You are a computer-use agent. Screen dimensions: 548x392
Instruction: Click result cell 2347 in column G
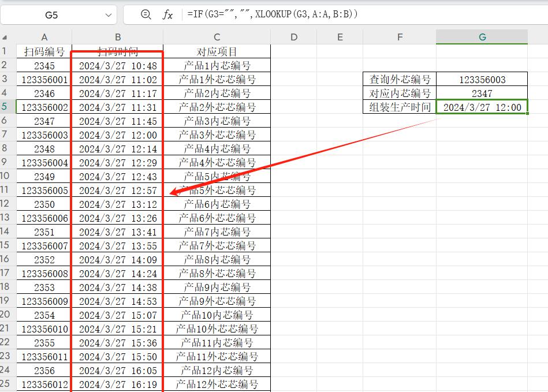[x=482, y=94]
